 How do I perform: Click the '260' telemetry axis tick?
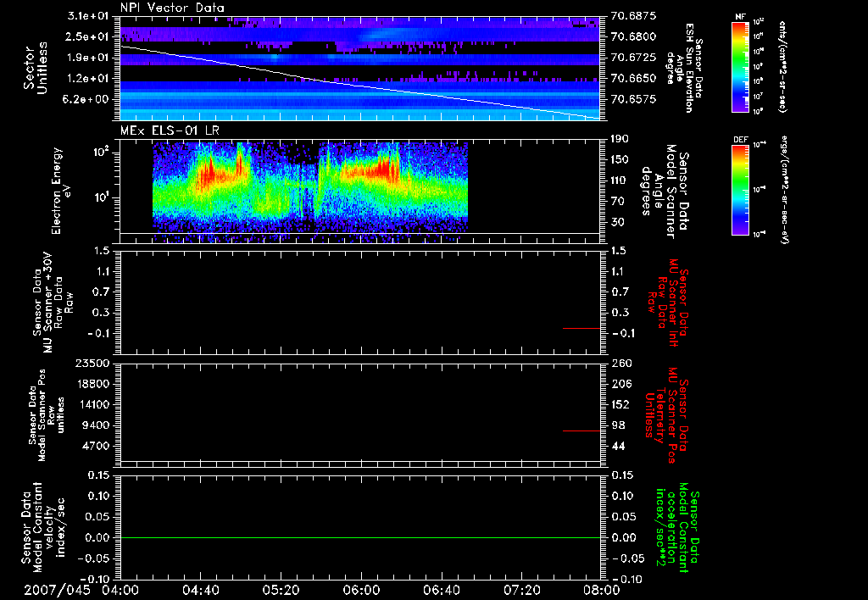620,363
